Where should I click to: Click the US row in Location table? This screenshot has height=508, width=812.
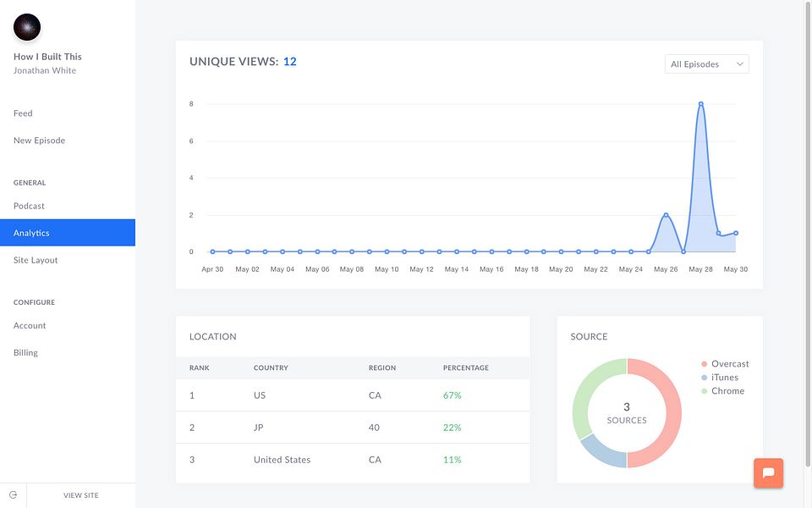(x=353, y=395)
